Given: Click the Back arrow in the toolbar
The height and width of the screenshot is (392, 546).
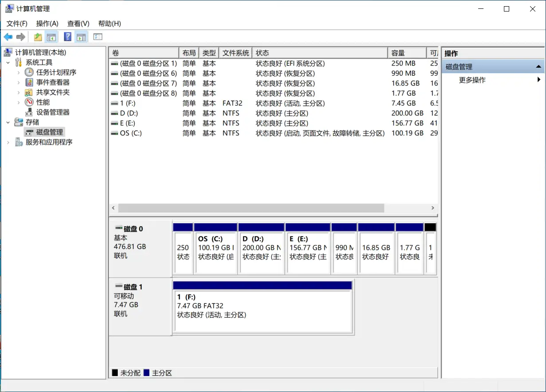Looking at the screenshot, I should point(8,37).
